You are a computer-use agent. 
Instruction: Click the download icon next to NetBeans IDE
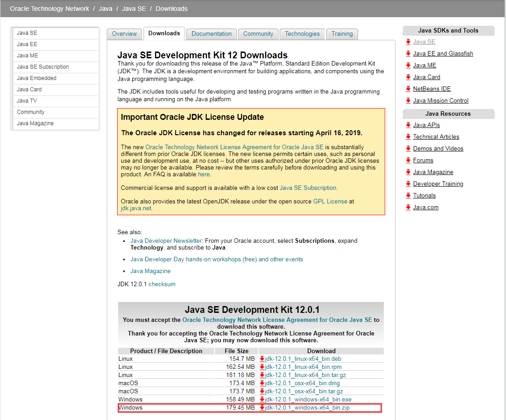pyautogui.click(x=409, y=89)
